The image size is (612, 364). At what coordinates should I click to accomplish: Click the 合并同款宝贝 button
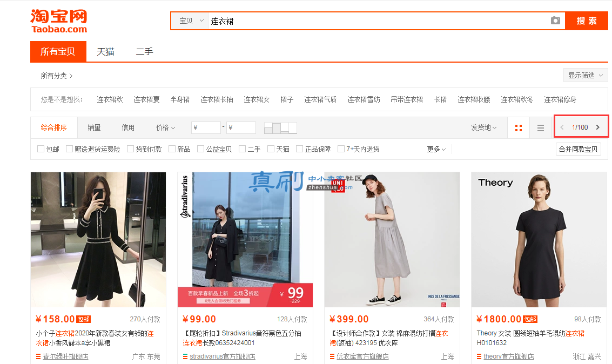click(x=578, y=149)
